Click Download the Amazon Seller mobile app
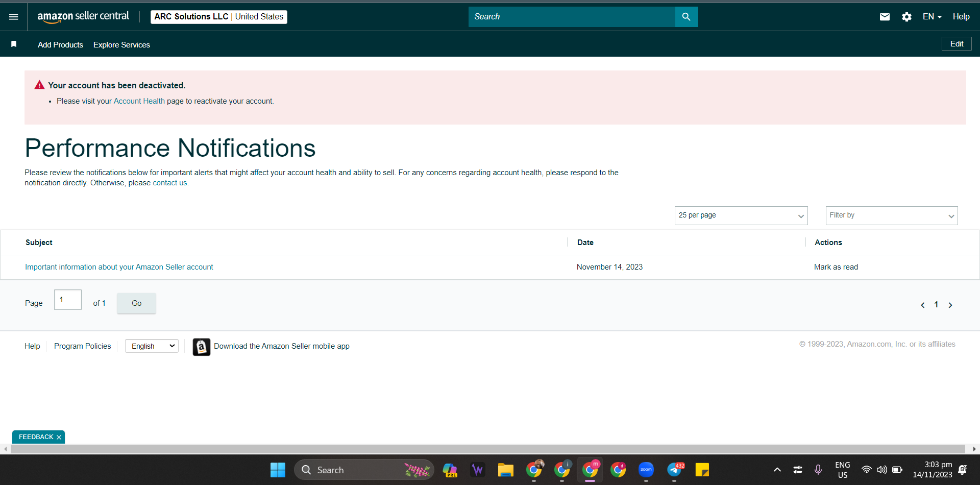The height and width of the screenshot is (485, 980). click(x=282, y=346)
